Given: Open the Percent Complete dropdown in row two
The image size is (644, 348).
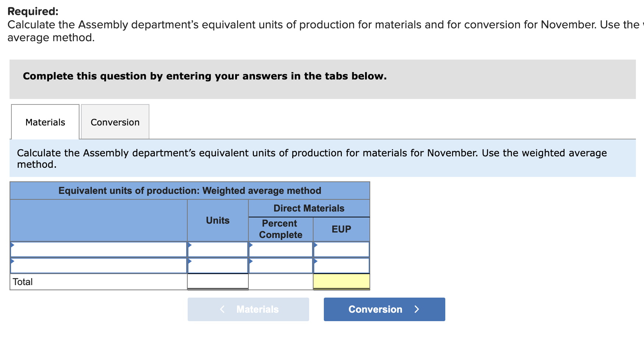Looking at the screenshot, I should click(251, 260).
